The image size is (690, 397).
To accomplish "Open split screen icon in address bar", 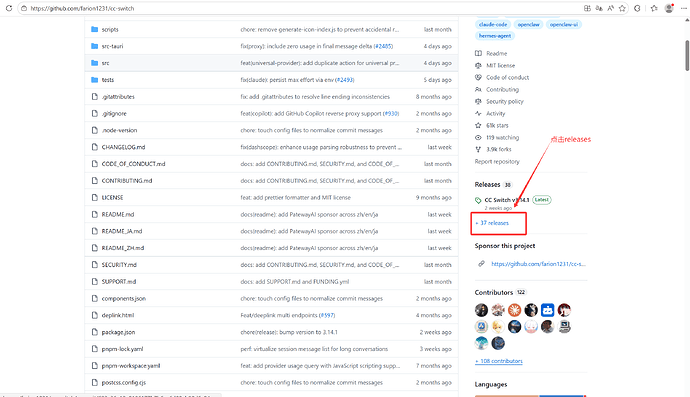I will (587, 8).
